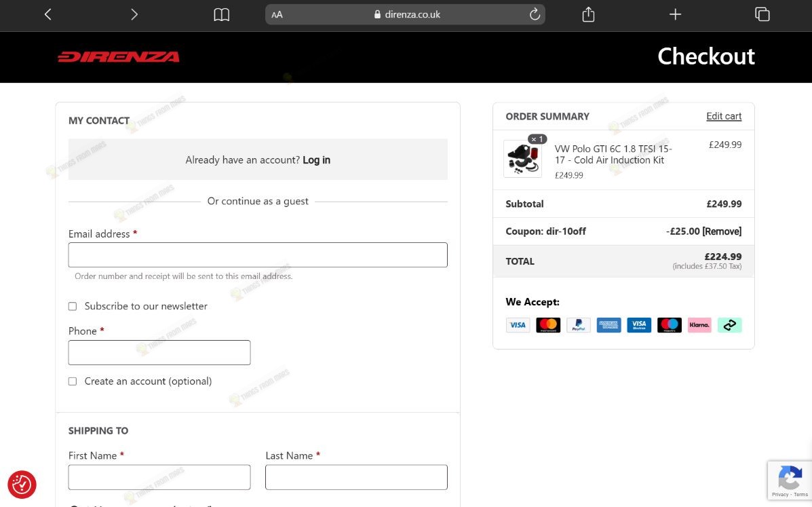Click the Log in link

(x=316, y=160)
